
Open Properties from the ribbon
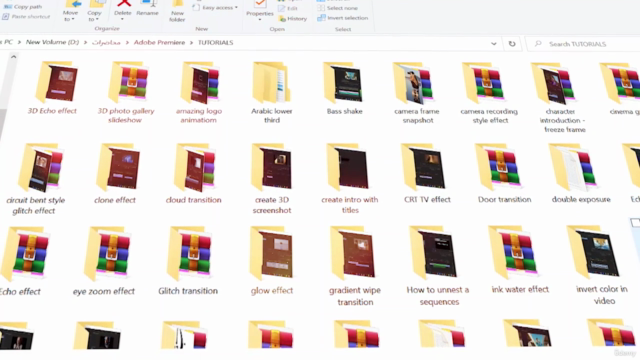(260, 10)
